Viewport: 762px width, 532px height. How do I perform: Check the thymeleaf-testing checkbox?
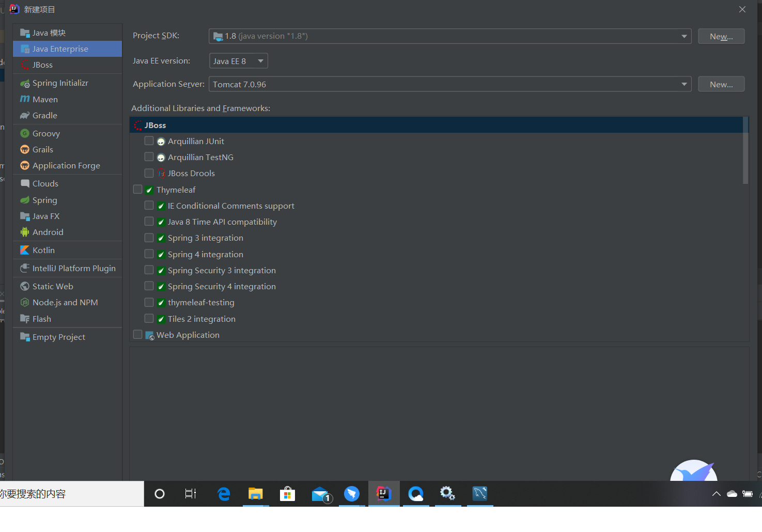click(149, 302)
